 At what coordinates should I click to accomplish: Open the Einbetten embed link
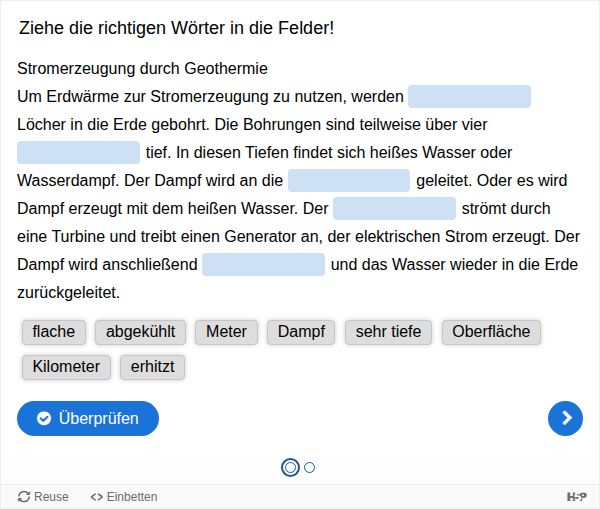point(124,496)
